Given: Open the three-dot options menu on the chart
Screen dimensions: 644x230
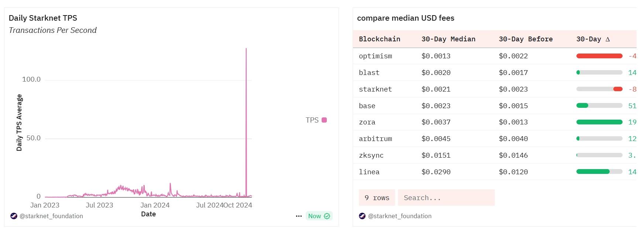Looking at the screenshot, I should pos(299,216).
